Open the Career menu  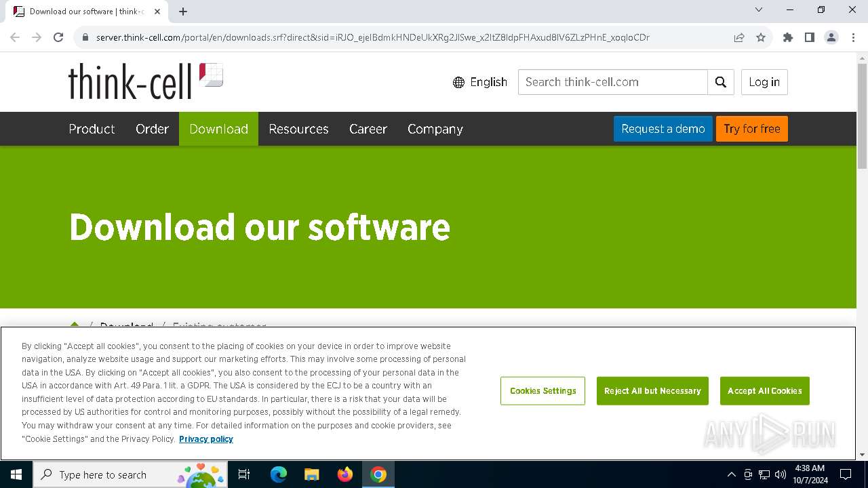pos(368,129)
